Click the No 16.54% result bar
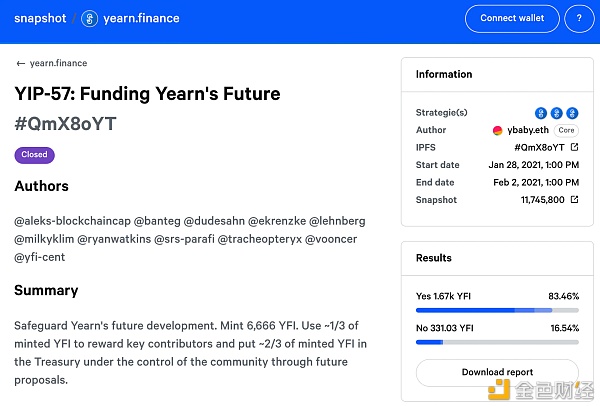The image size is (600, 406). tap(497, 342)
